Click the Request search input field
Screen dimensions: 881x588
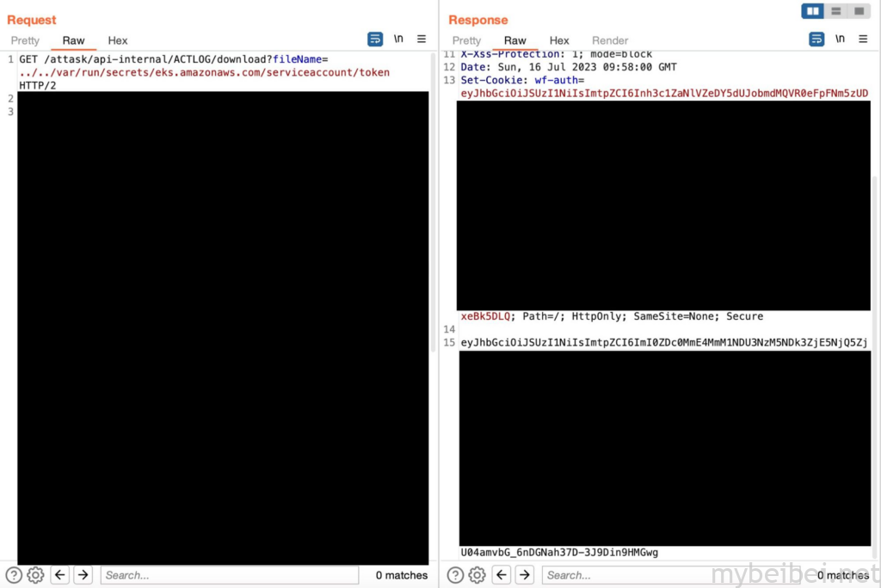click(x=229, y=575)
